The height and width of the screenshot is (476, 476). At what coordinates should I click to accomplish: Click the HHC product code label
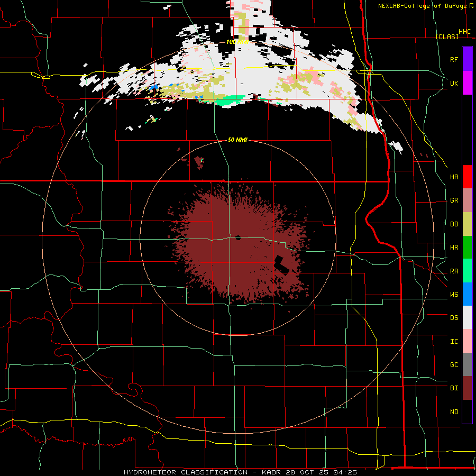[x=464, y=32]
